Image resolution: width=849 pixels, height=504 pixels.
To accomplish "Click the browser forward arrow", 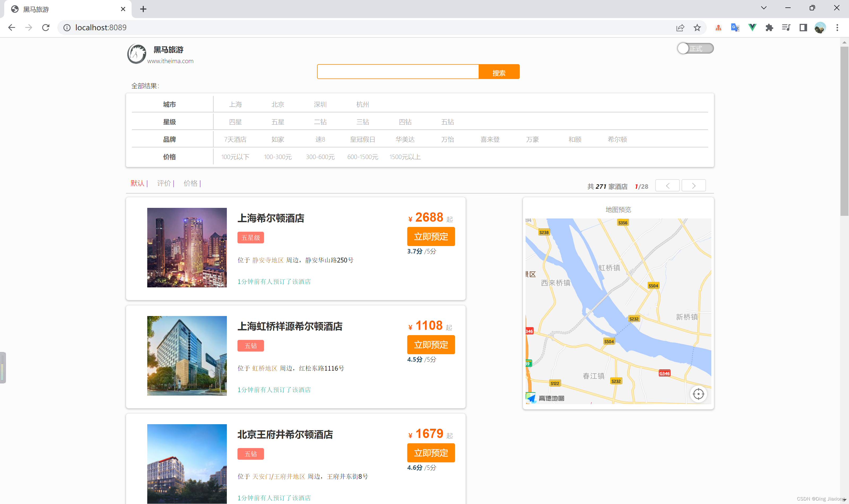I will tap(29, 28).
